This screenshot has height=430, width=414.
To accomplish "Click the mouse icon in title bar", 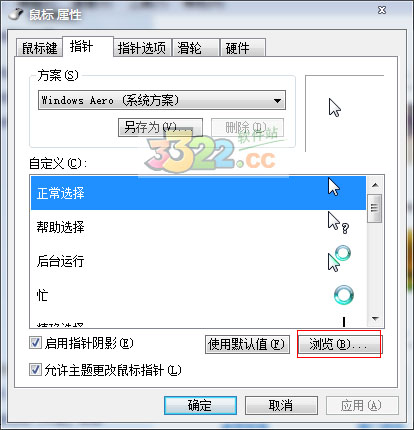I will coord(15,14).
